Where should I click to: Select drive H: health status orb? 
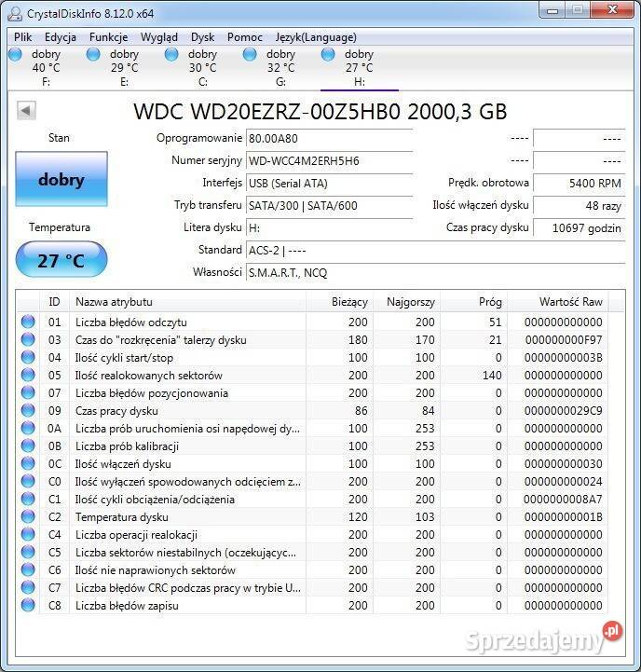328,54
